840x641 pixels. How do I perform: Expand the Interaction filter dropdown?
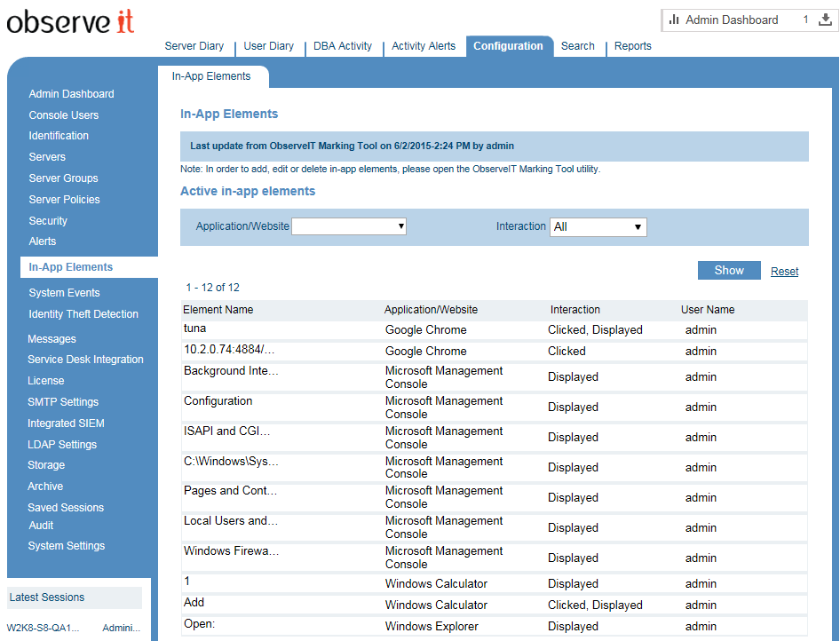[598, 227]
